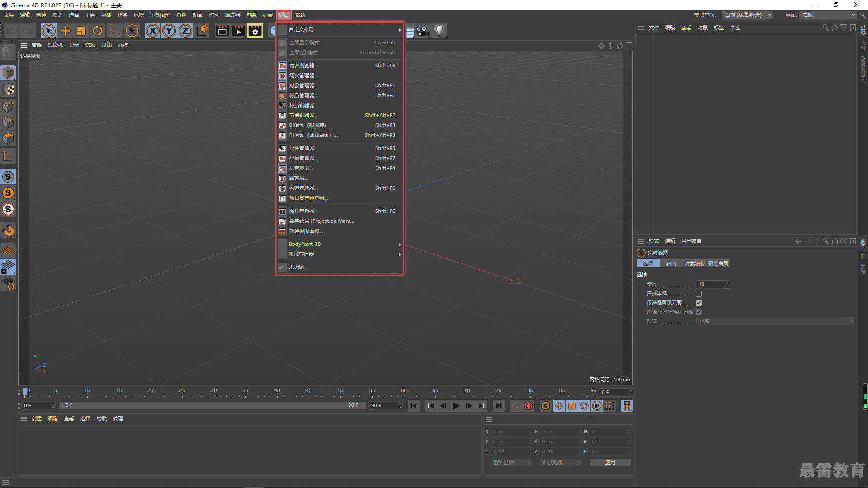Viewport: 868px width, 488px height.
Task: Select the Live Selection arrow tool
Action: pos(48,31)
